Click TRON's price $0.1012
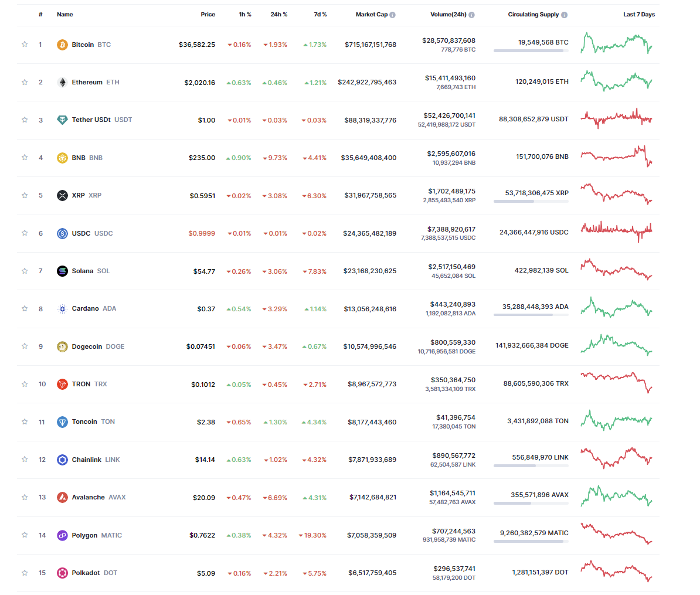The image size is (700, 595). pyautogui.click(x=203, y=385)
